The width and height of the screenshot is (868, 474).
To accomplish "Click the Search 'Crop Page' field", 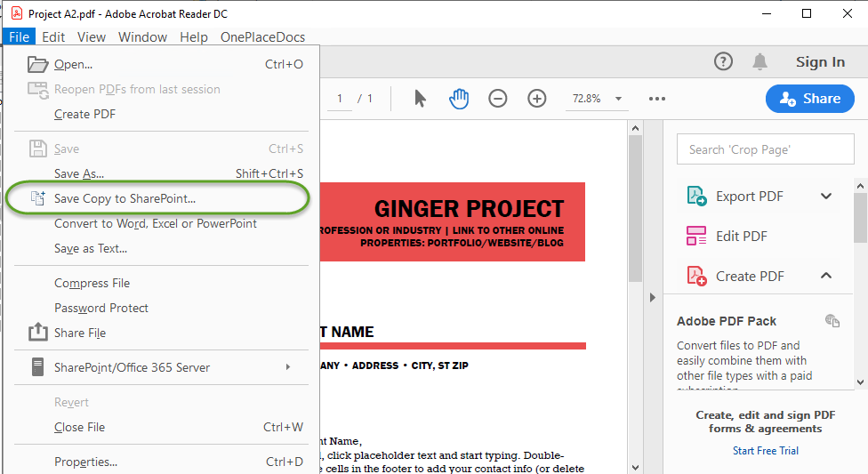I will (x=765, y=149).
